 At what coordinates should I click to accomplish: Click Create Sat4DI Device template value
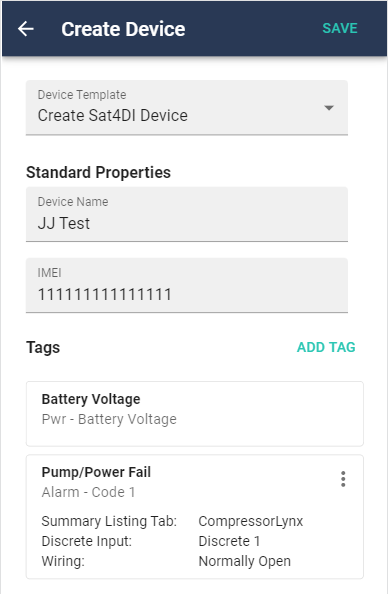pos(113,115)
